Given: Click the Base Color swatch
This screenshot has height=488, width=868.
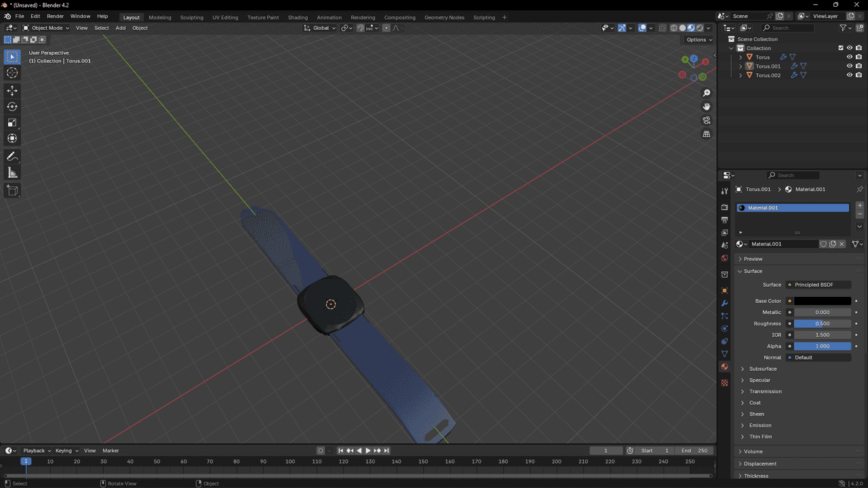Looking at the screenshot, I should point(822,301).
